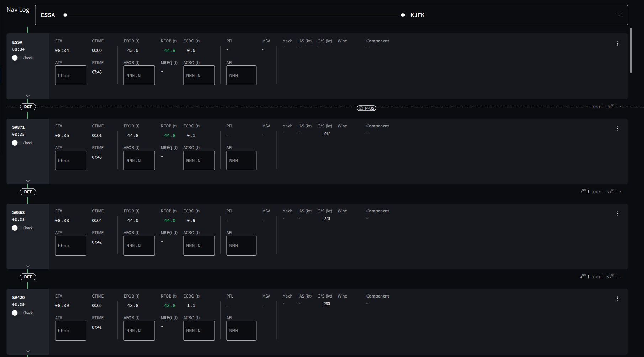The height and width of the screenshot is (357, 644).
Task: Click the AFOB input field for SA862
Action: point(139,246)
